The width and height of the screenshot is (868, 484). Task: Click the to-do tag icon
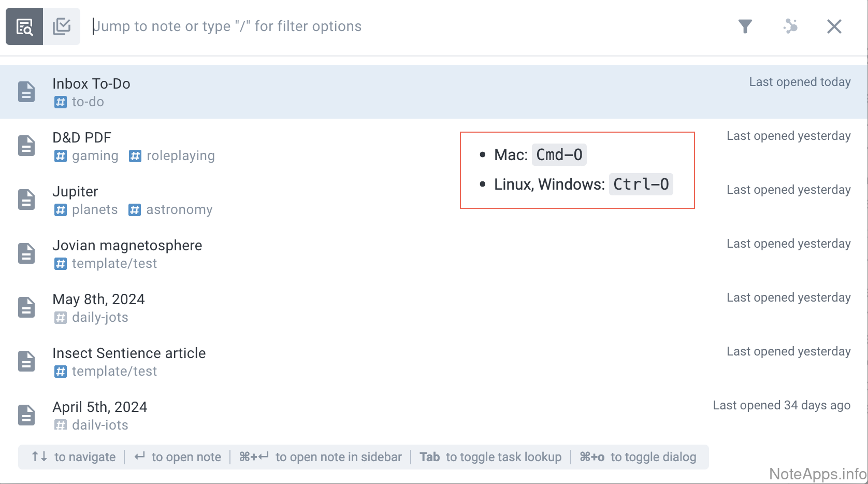point(61,102)
